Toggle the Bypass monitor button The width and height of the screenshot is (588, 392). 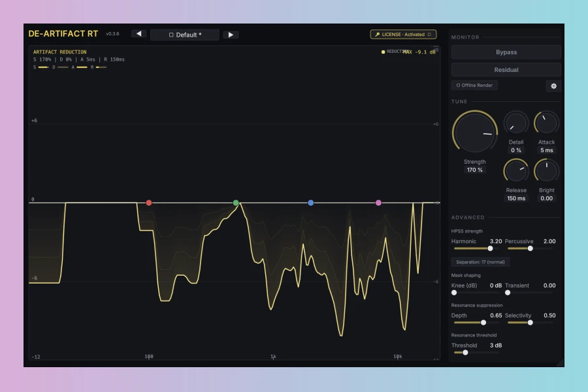(x=506, y=52)
